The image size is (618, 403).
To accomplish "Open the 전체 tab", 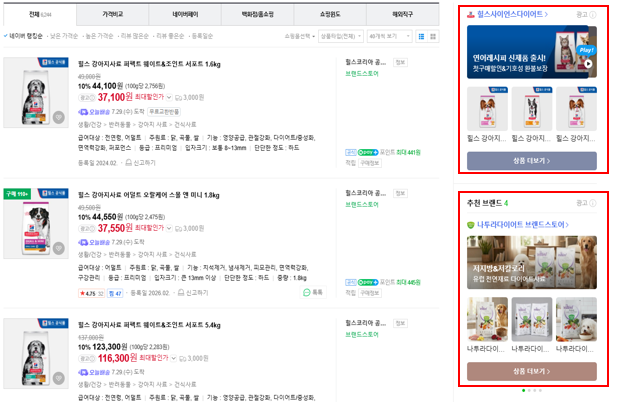I will point(40,15).
